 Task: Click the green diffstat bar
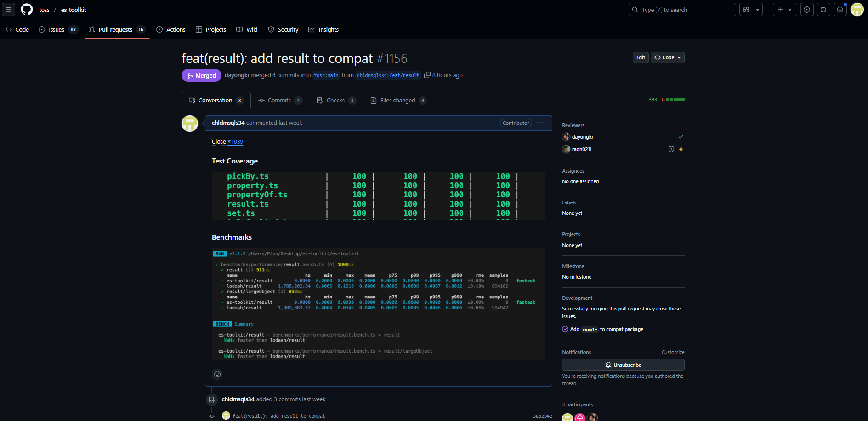(x=675, y=100)
